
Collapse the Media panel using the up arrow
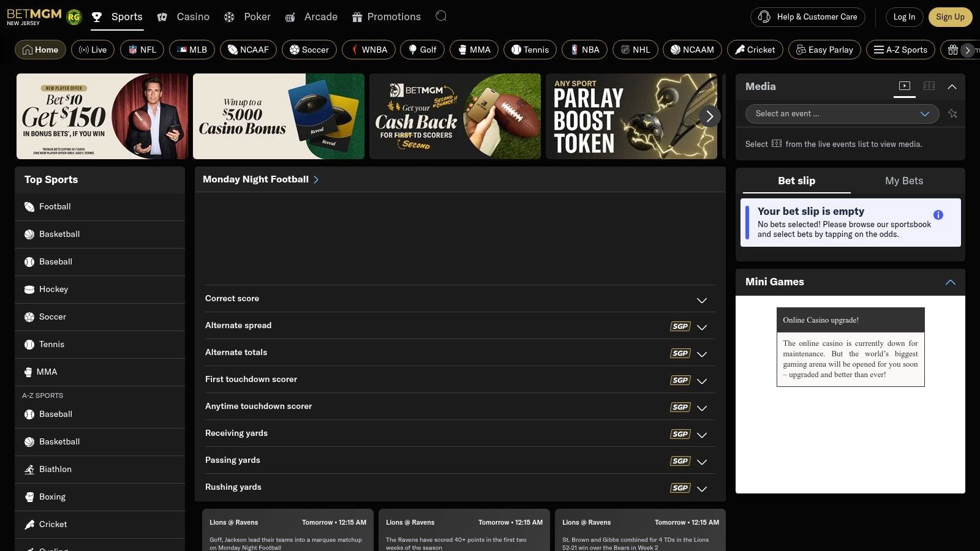(952, 86)
